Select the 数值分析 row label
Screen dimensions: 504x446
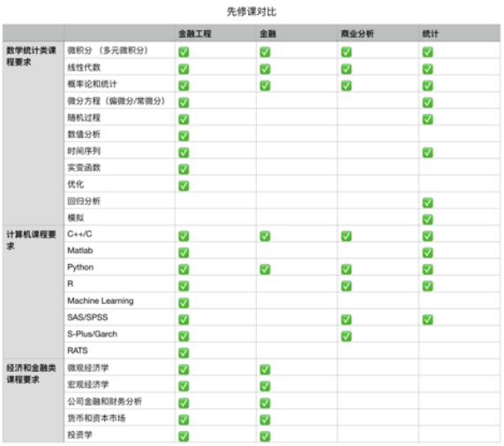tap(84, 134)
